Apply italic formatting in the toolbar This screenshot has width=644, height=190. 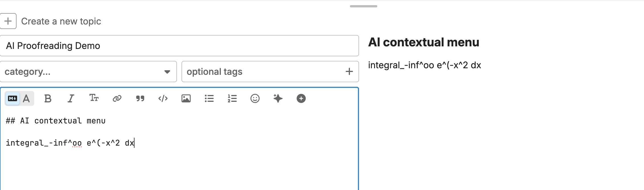[x=71, y=99]
